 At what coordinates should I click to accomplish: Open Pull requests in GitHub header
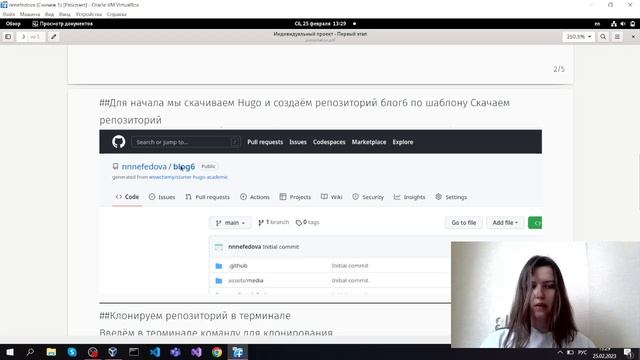(265, 142)
